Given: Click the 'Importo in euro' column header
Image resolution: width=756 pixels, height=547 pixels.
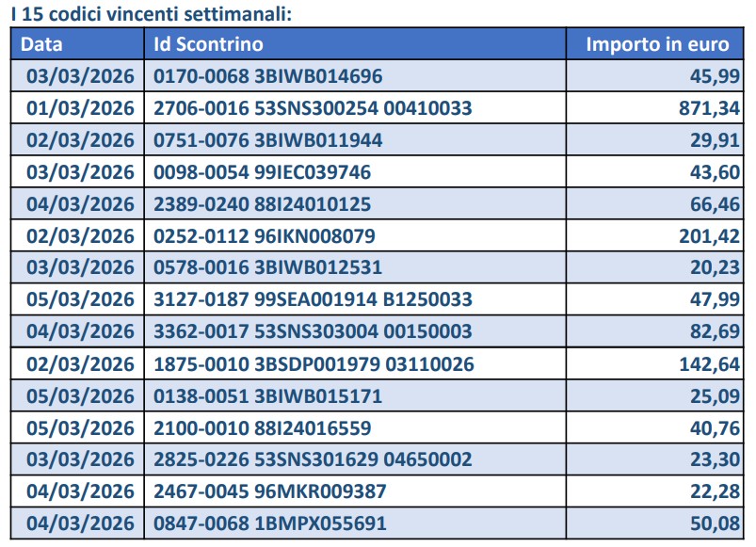Looking at the screenshot, I should click(657, 44).
